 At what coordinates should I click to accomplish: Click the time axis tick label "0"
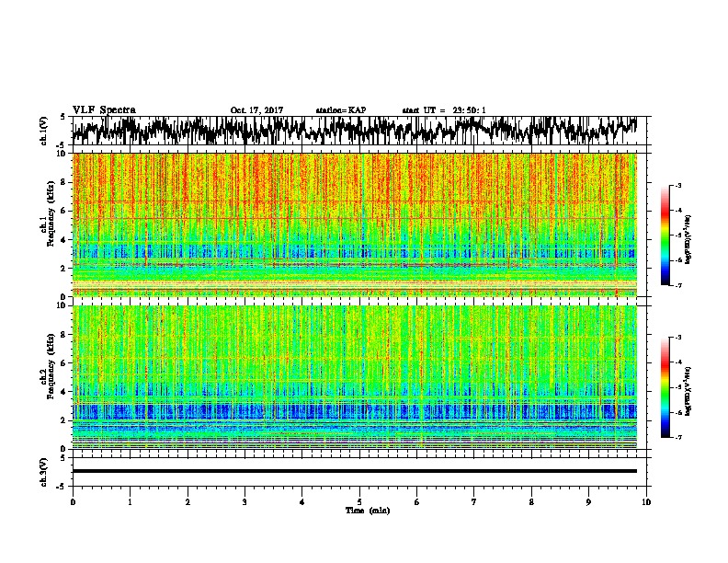[x=73, y=502]
